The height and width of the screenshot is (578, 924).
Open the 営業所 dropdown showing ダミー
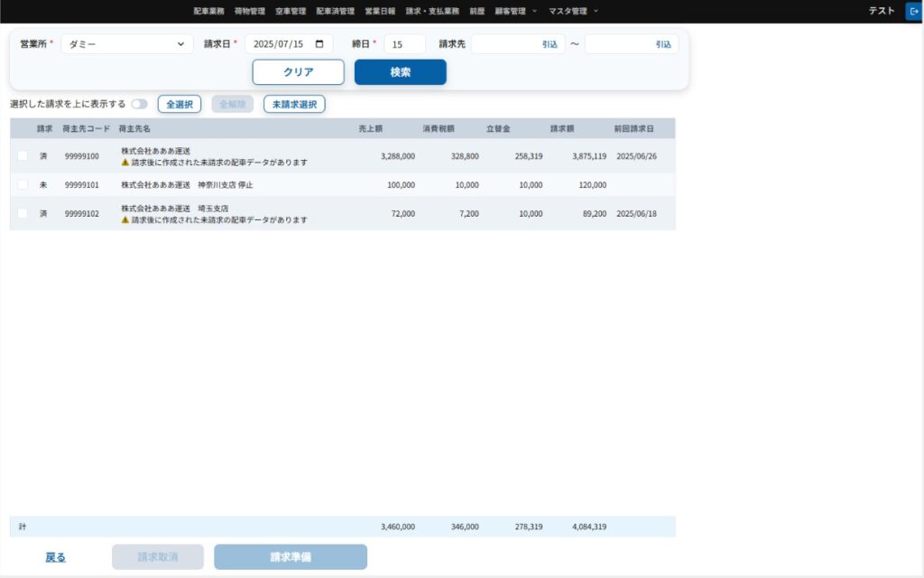click(x=127, y=44)
